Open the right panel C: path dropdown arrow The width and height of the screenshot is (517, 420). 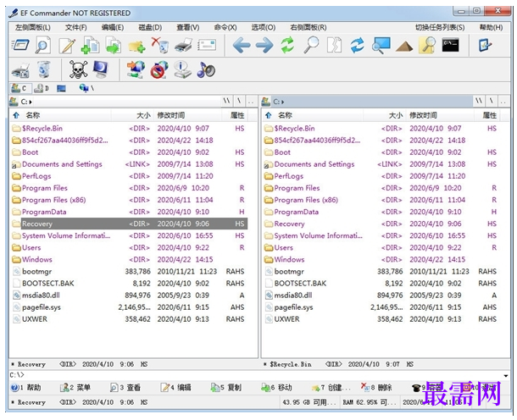[283, 102]
